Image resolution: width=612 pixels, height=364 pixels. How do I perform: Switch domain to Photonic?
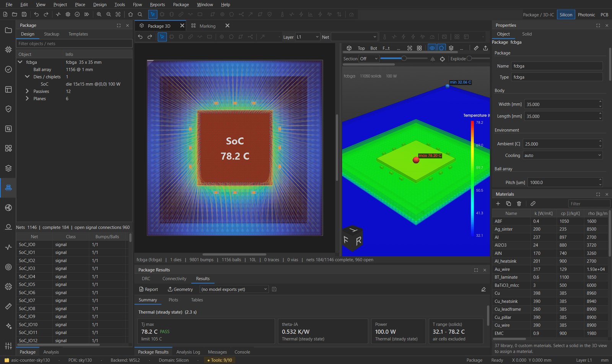point(586,15)
